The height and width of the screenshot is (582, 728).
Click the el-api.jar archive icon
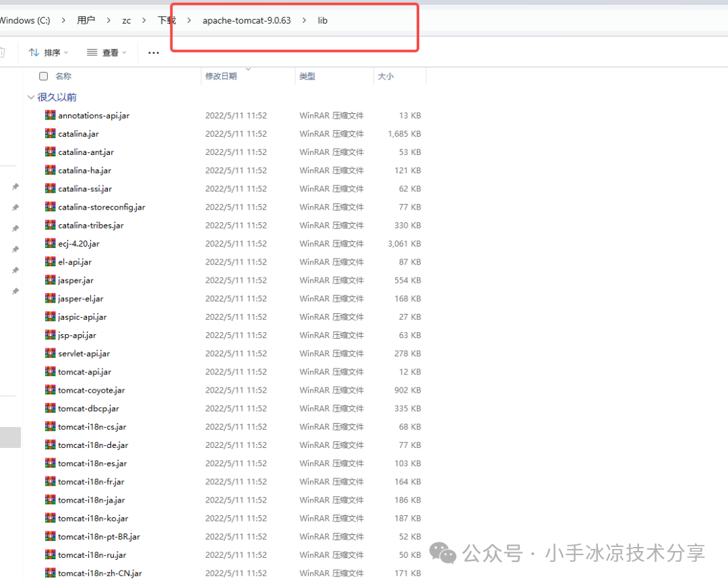50,262
